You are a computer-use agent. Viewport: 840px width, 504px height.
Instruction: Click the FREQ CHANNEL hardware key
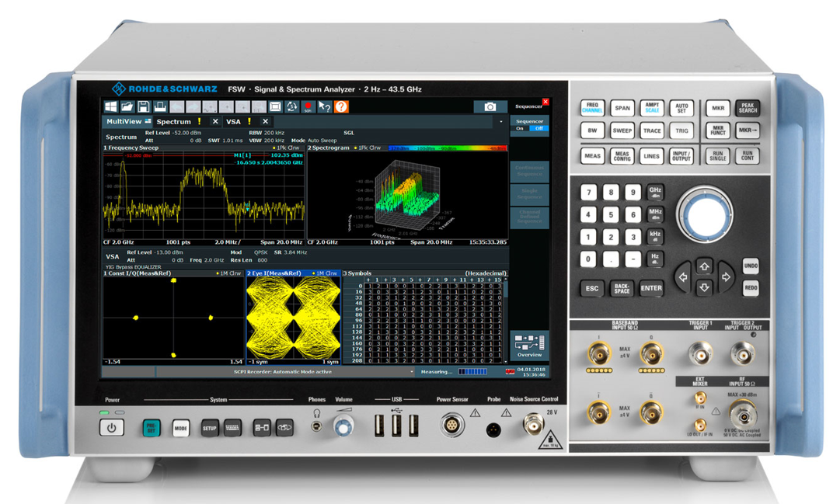[592, 108]
